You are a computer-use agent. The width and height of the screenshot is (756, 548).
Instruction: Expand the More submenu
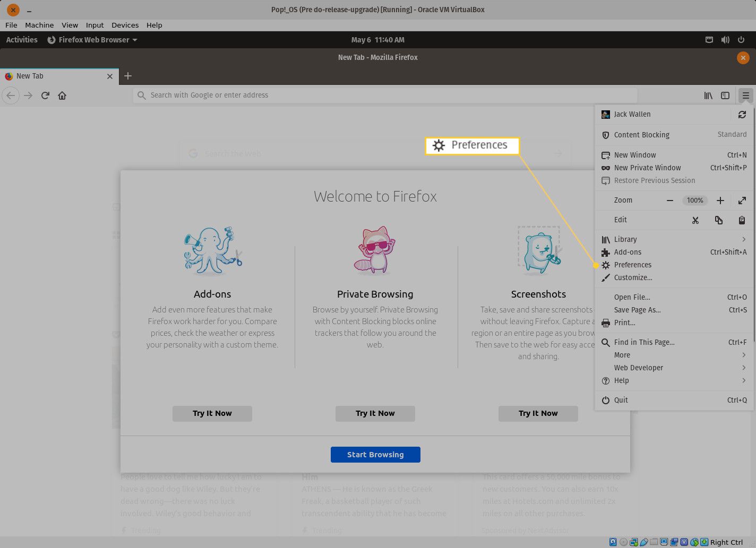[674, 355]
